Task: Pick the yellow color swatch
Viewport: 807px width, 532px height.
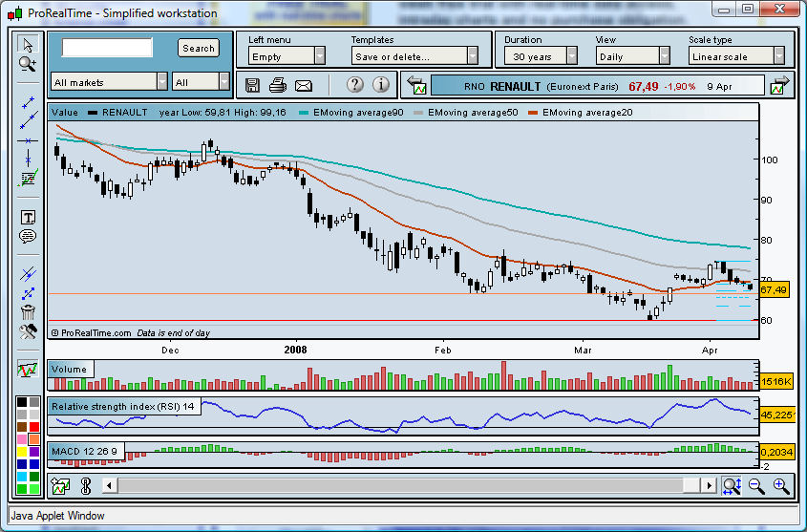Action: point(22,452)
